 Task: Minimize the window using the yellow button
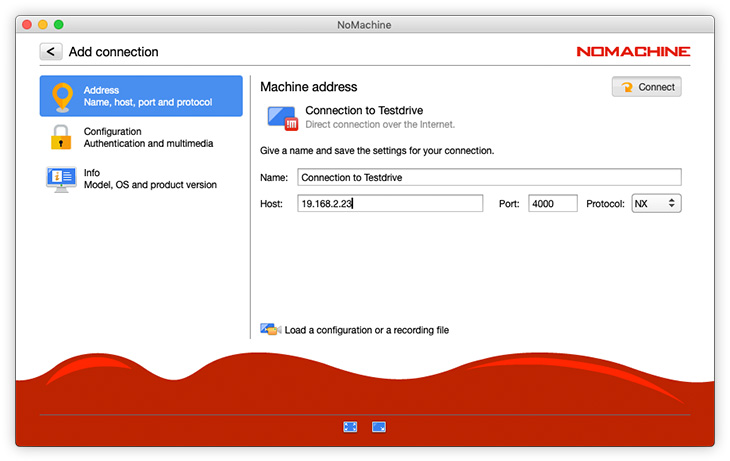tap(43, 23)
